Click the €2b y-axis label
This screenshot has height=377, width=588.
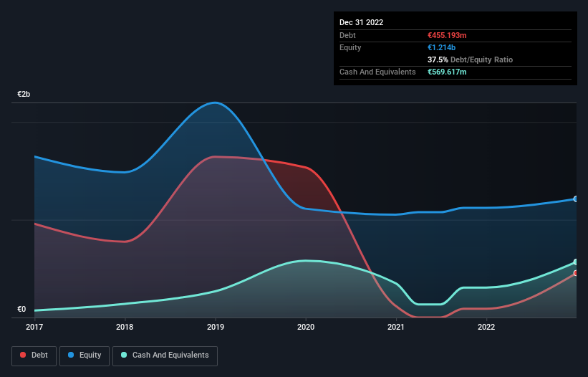point(24,94)
